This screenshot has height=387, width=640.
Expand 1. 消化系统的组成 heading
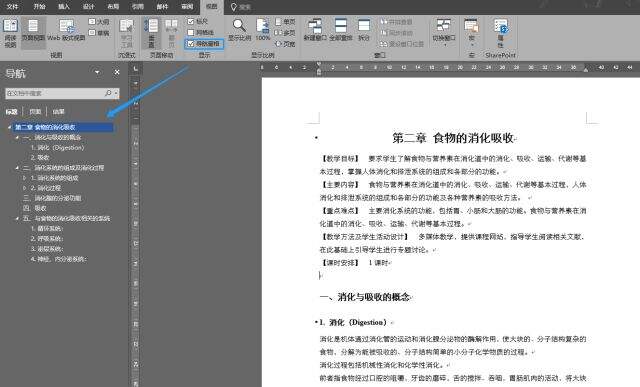tap(24, 178)
